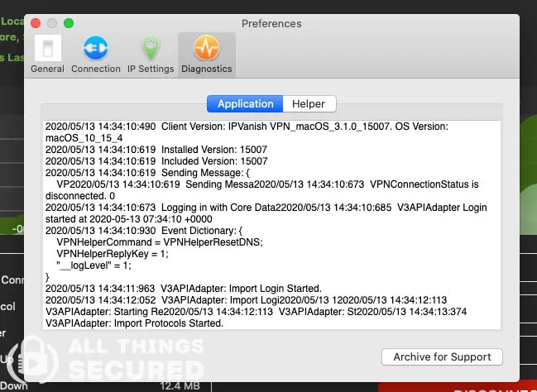Open the Connection preferences pane
The height and width of the screenshot is (392, 537).
[x=96, y=54]
